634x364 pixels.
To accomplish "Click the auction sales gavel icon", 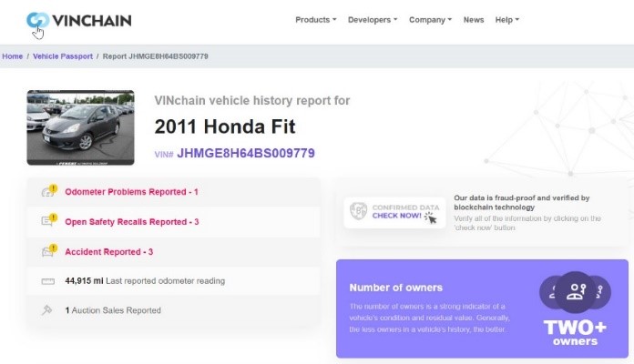I will (47, 310).
